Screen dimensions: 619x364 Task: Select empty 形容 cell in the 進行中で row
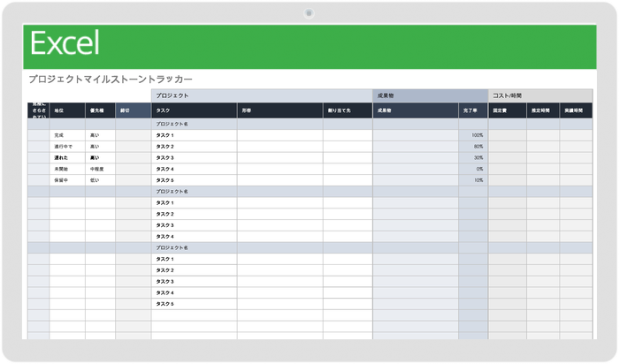pyautogui.click(x=280, y=147)
